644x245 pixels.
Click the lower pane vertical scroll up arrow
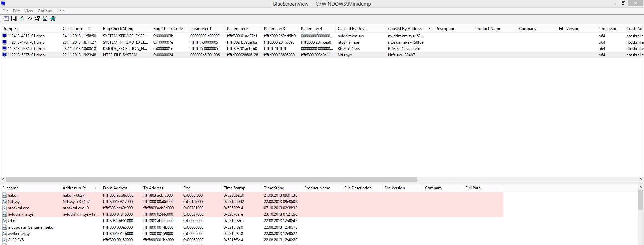pos(641,187)
